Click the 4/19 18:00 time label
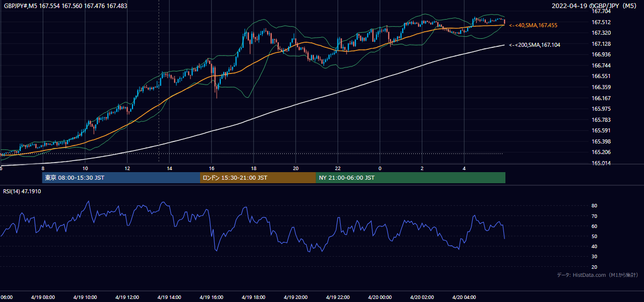The width and height of the screenshot is (644, 302). tap(253, 297)
